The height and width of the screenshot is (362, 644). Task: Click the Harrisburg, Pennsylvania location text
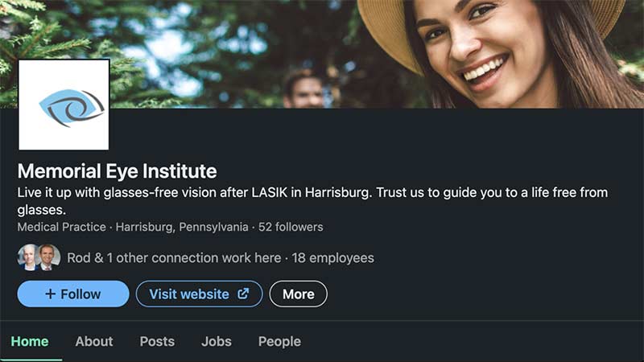coord(182,227)
